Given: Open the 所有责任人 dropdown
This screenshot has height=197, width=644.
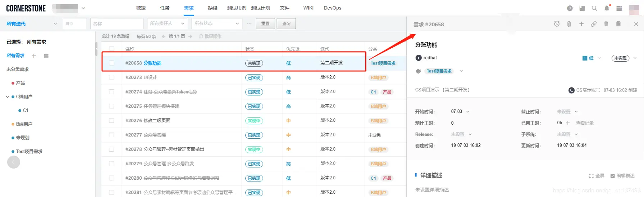Looking at the screenshot, I should click(168, 23).
